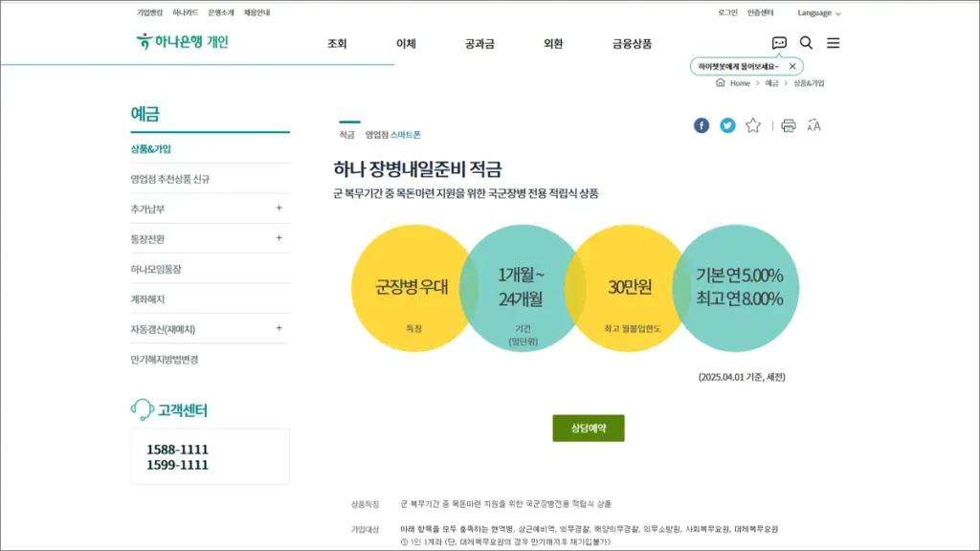Image resolution: width=980 pixels, height=551 pixels.
Task: Click the 추가납부 sidebar item text
Action: click(147, 209)
